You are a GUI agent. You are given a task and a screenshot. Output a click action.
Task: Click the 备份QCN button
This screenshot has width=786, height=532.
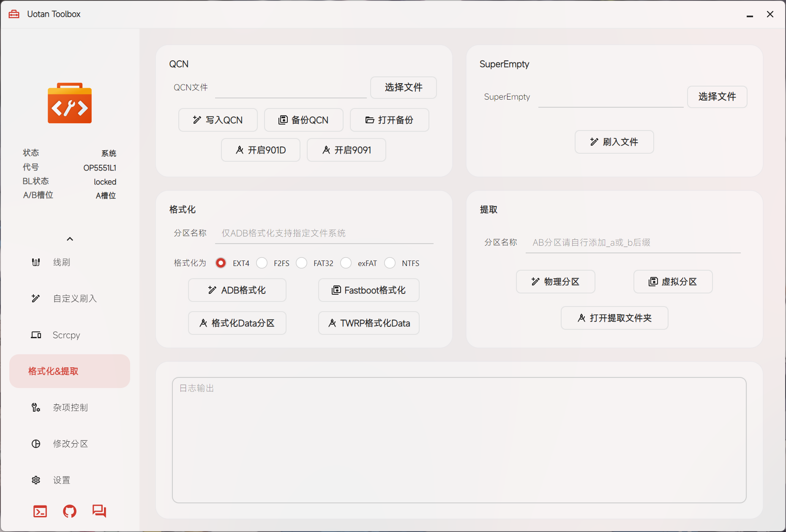click(303, 120)
